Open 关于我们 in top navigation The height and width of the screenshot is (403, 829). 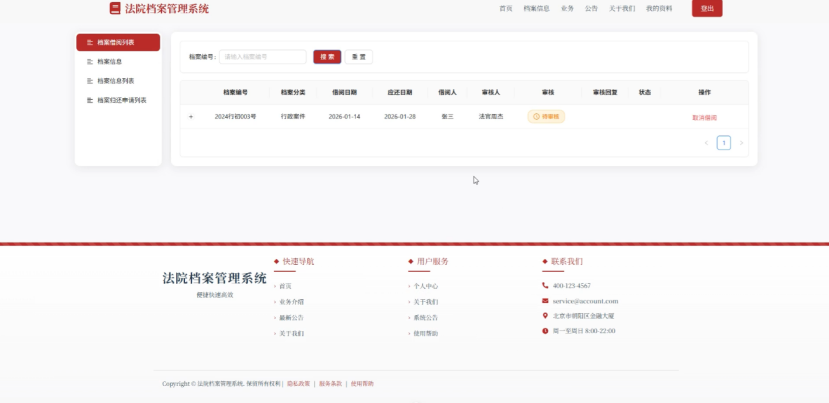(x=622, y=8)
